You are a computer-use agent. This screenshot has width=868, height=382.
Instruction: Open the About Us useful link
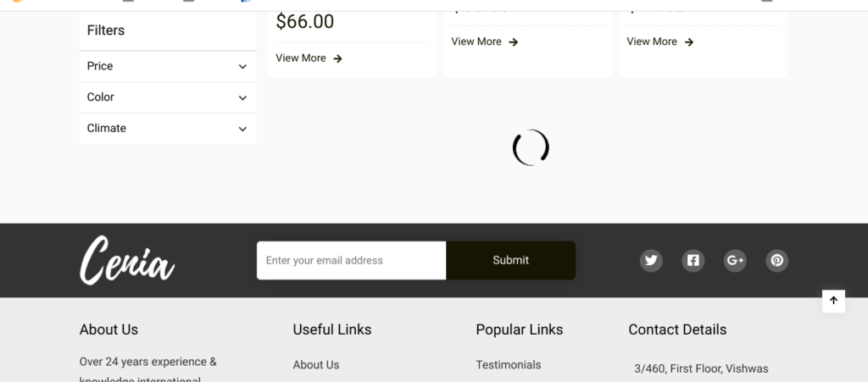(316, 365)
